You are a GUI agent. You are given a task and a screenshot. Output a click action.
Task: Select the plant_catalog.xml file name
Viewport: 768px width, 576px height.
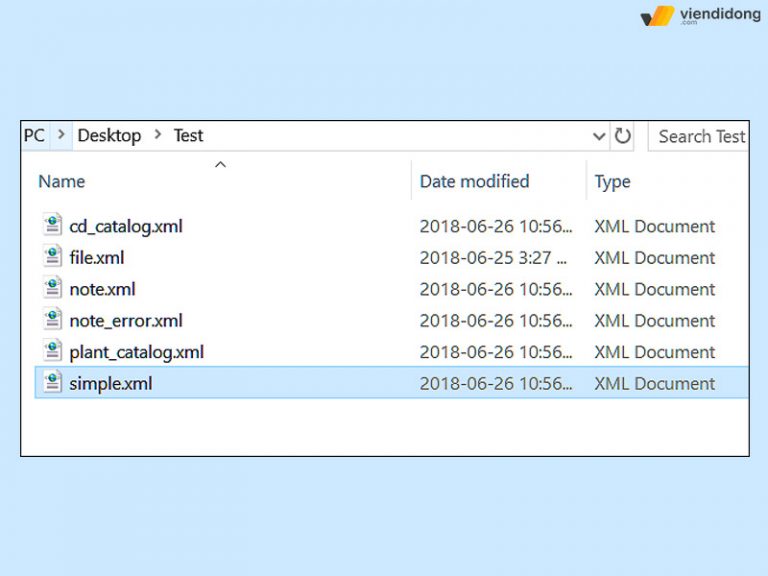click(136, 352)
